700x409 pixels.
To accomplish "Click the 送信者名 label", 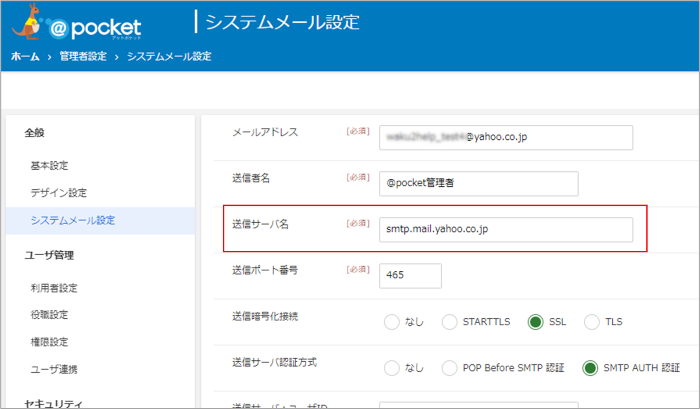I will tap(251, 178).
